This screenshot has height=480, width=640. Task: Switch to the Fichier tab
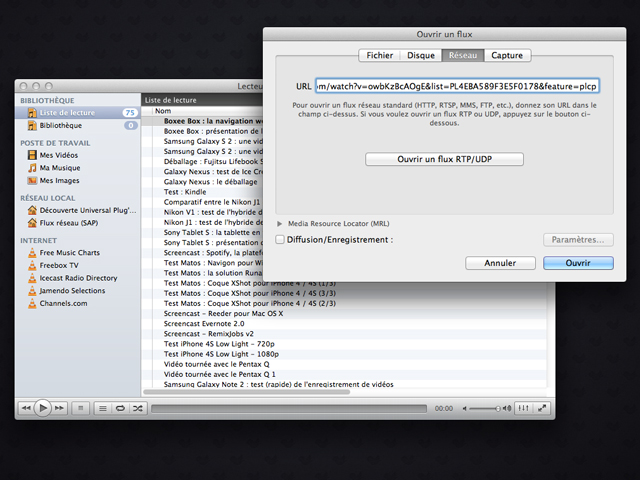click(x=380, y=55)
